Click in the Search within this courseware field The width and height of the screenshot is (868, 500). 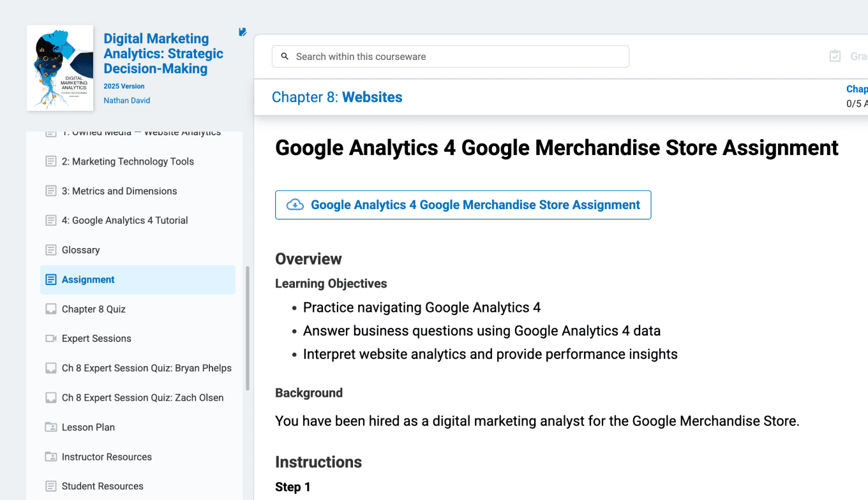[x=451, y=57]
